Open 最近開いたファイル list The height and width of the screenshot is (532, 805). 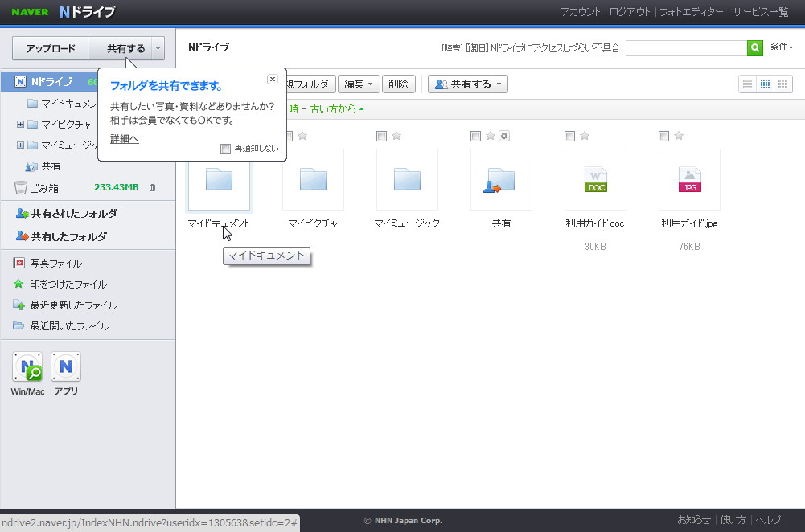click(x=69, y=326)
